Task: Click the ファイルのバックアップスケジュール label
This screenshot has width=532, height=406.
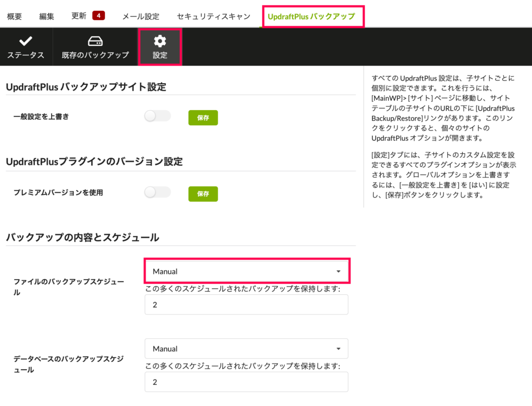Action: [x=69, y=287]
